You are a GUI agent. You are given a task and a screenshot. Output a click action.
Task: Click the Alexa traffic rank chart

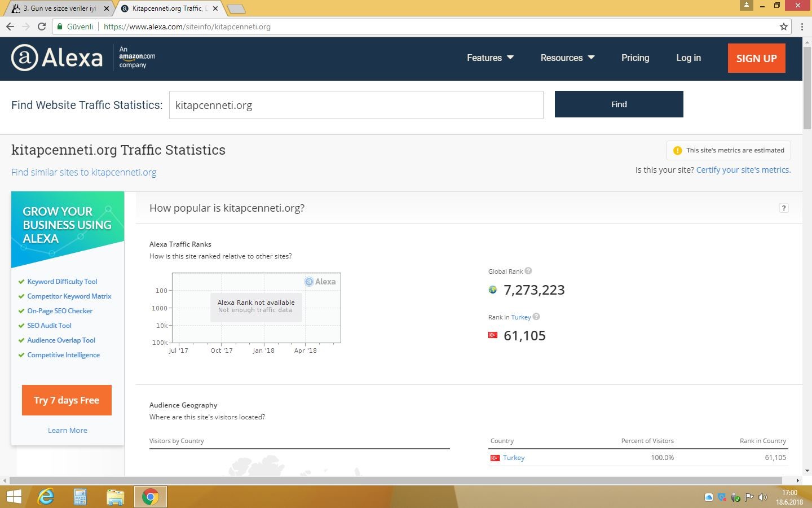[x=257, y=308]
